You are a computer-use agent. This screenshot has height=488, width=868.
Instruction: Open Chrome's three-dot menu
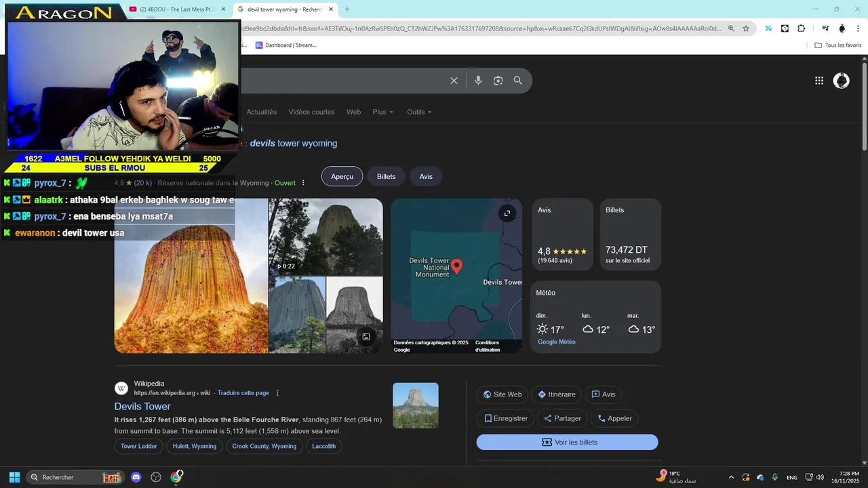click(858, 28)
